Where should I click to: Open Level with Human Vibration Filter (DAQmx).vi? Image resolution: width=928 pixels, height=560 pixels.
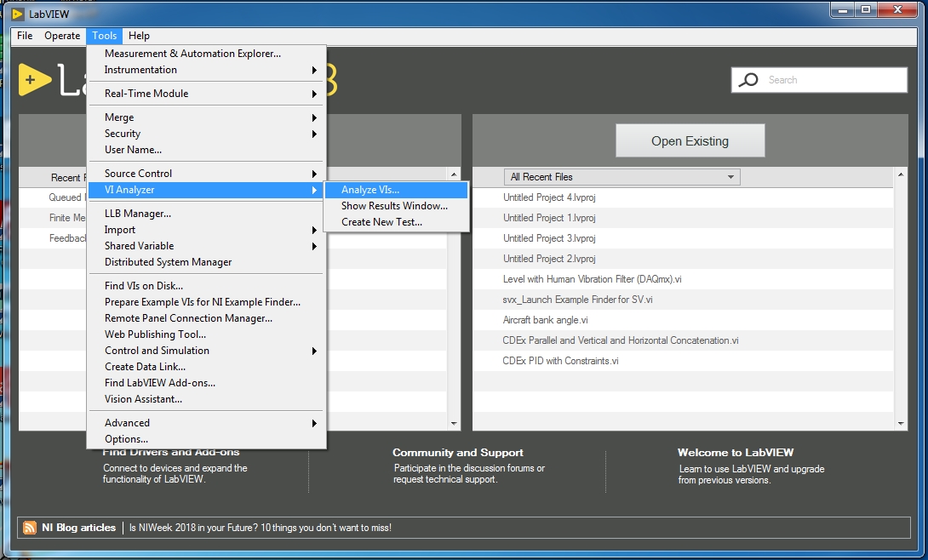(592, 279)
